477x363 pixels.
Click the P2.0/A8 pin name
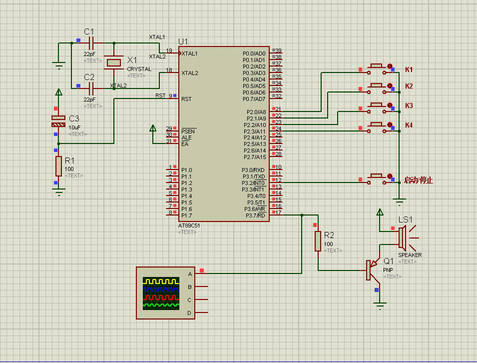pos(256,112)
